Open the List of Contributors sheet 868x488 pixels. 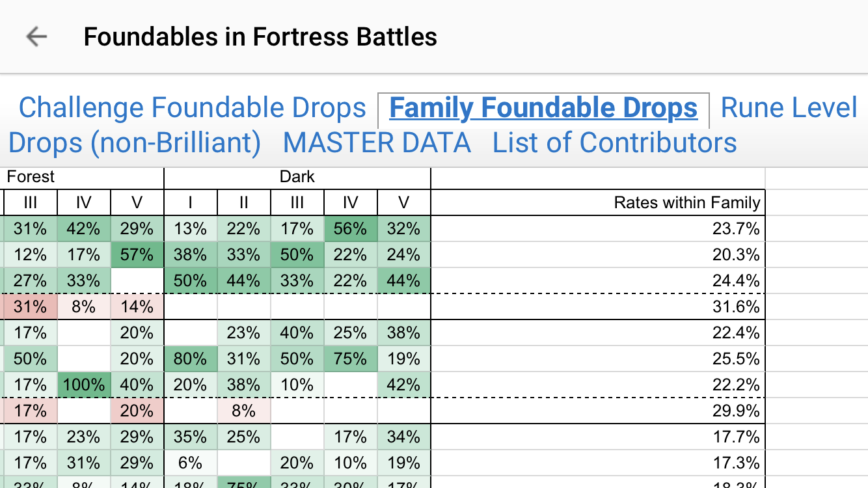coord(614,142)
